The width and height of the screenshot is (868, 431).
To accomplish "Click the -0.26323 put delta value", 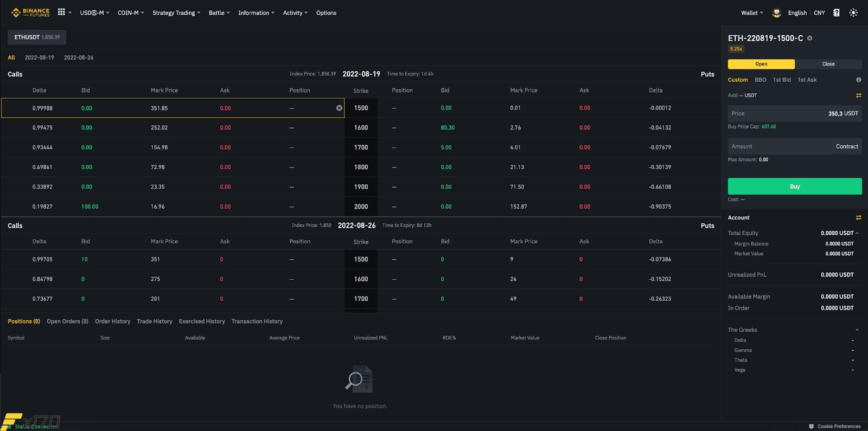I will click(660, 299).
